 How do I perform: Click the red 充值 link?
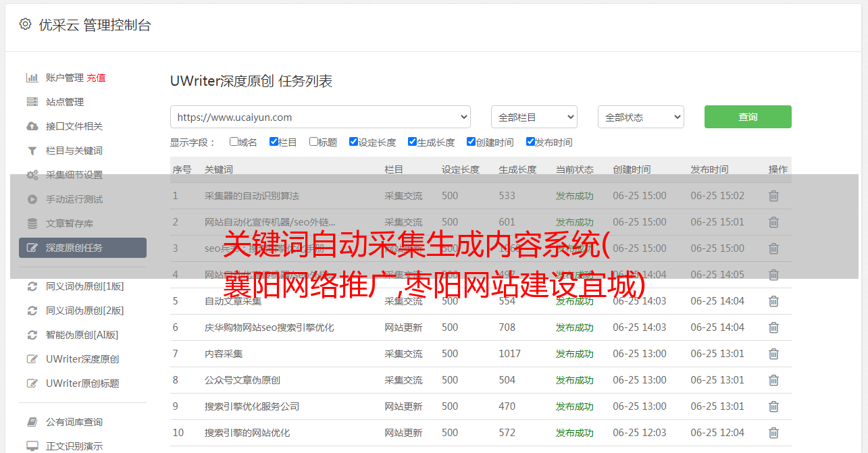[96, 78]
